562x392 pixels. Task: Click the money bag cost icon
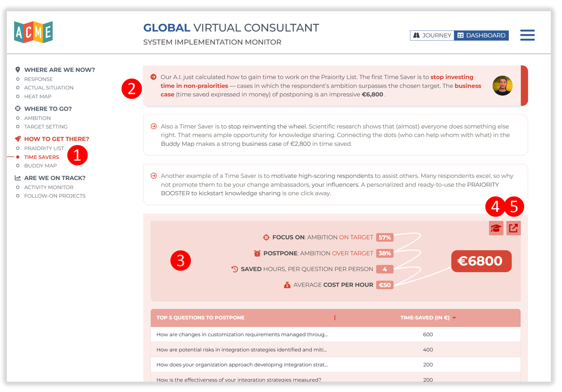287,285
